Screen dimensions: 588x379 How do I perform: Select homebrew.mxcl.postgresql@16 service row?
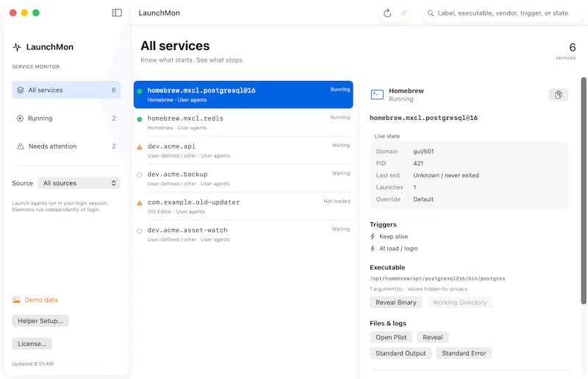[243, 95]
